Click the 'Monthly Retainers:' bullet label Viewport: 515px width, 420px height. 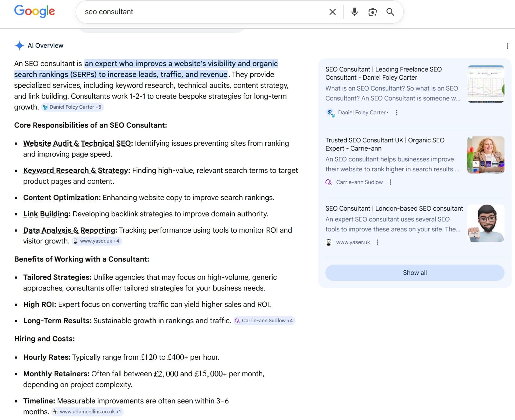point(56,374)
